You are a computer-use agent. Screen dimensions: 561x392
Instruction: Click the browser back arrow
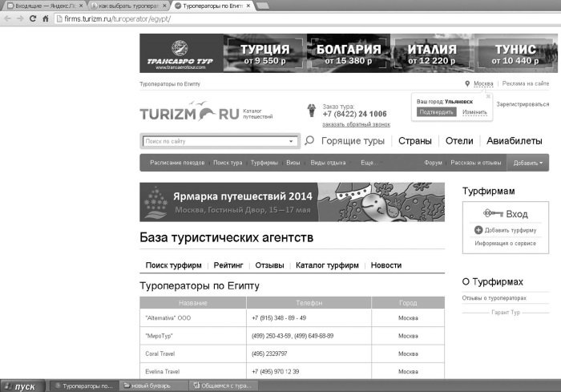(x=7, y=18)
